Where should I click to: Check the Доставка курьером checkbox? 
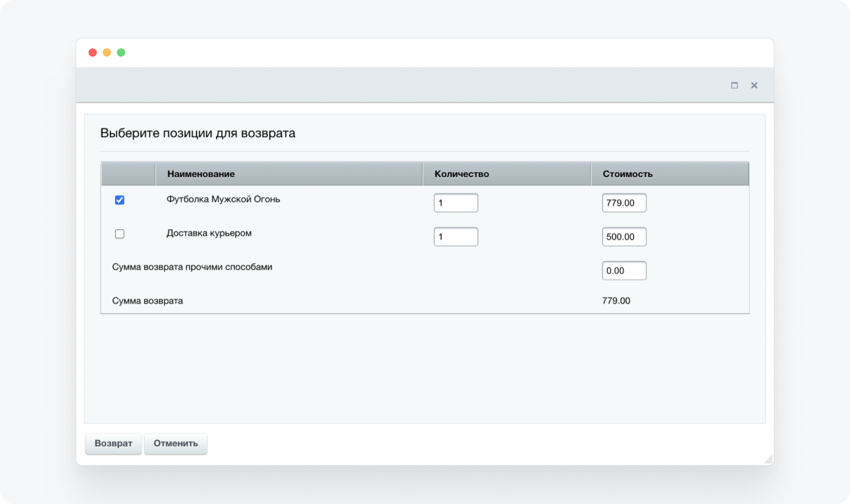point(120,234)
